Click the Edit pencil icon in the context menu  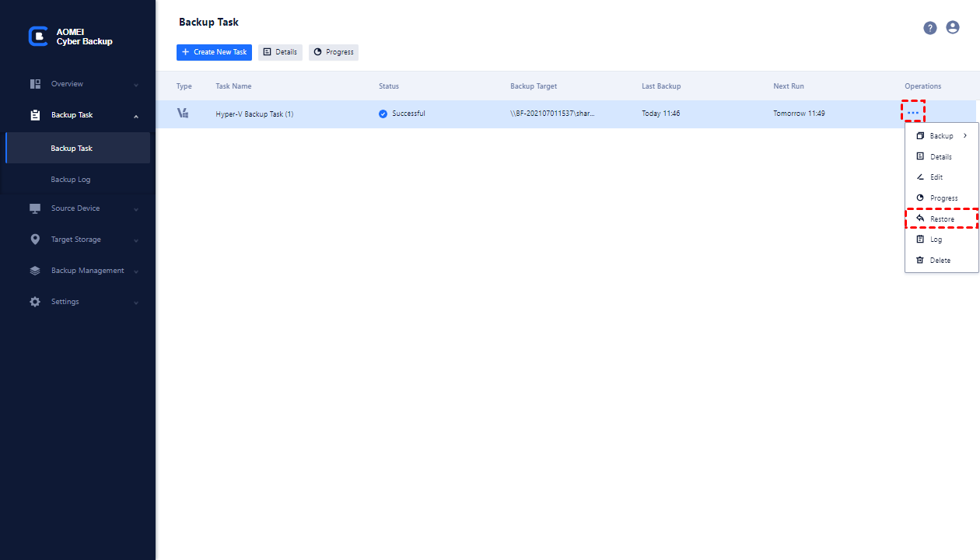click(920, 177)
